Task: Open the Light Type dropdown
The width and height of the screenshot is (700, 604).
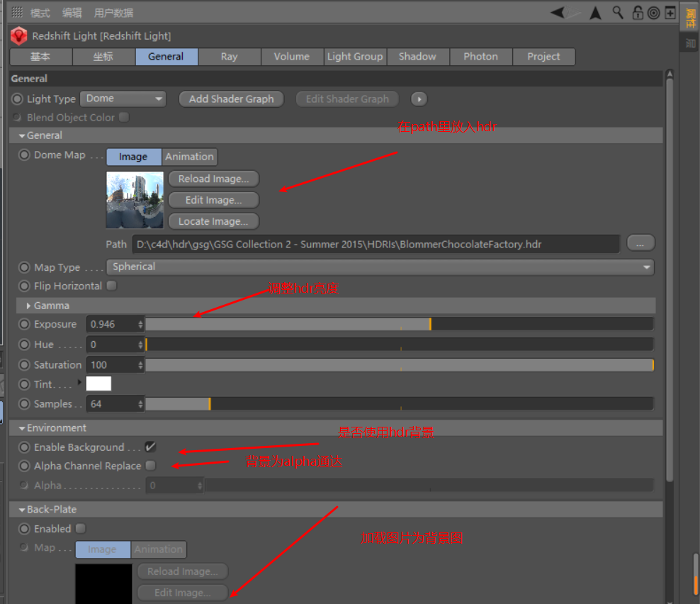Action: pyautogui.click(x=123, y=99)
